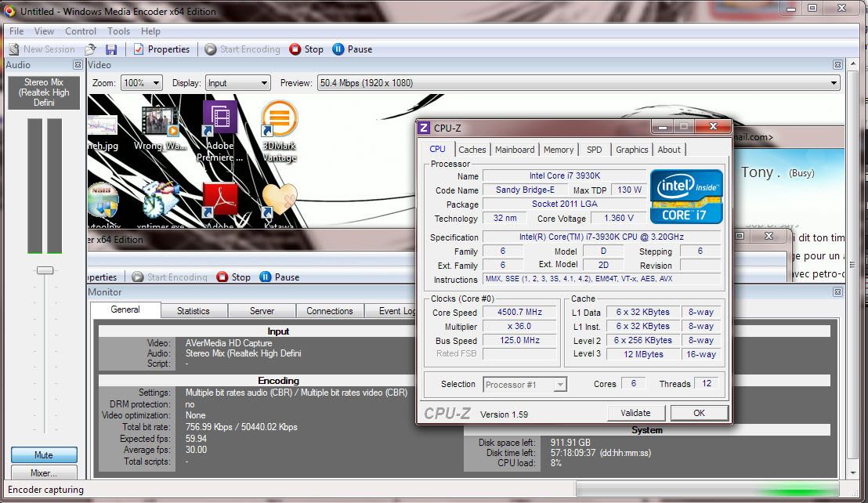Click the encoder progress bar in status bar
The width and height of the screenshot is (868, 503).
[707, 490]
